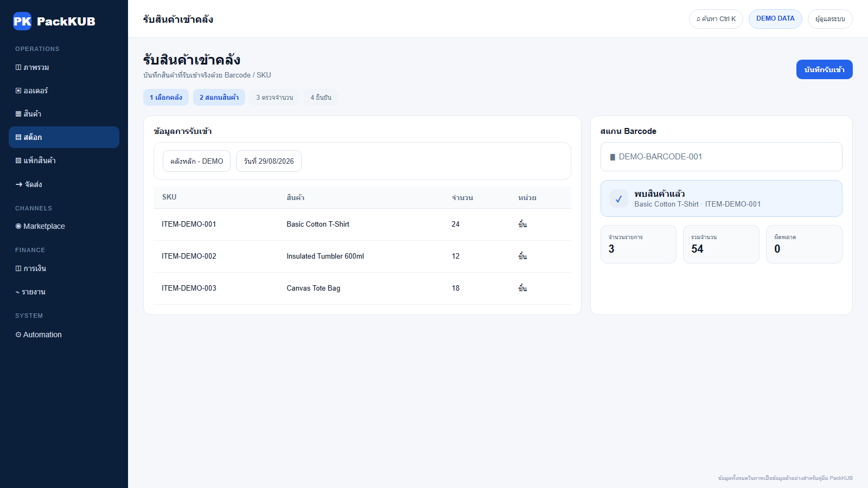868x488 pixels.
Task: Click quantity 12 for ITEM-DEMO-002
Action: 456,256
